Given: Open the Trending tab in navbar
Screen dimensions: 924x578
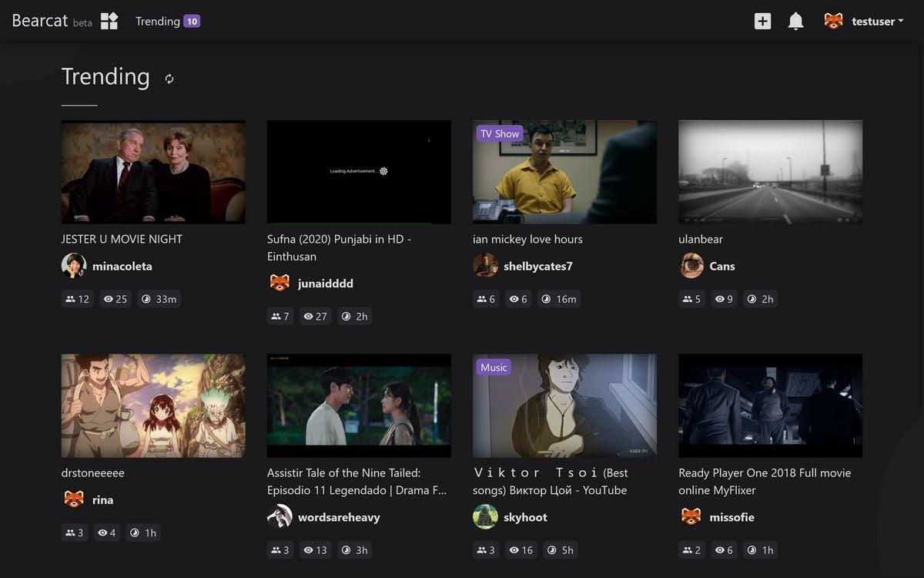Looking at the screenshot, I should (x=158, y=22).
